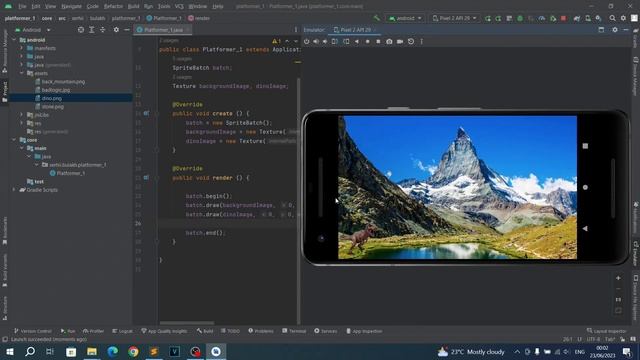Viewport: 640px width, 360px height.
Task: Click Select Opened File target icon
Action: (81, 30)
